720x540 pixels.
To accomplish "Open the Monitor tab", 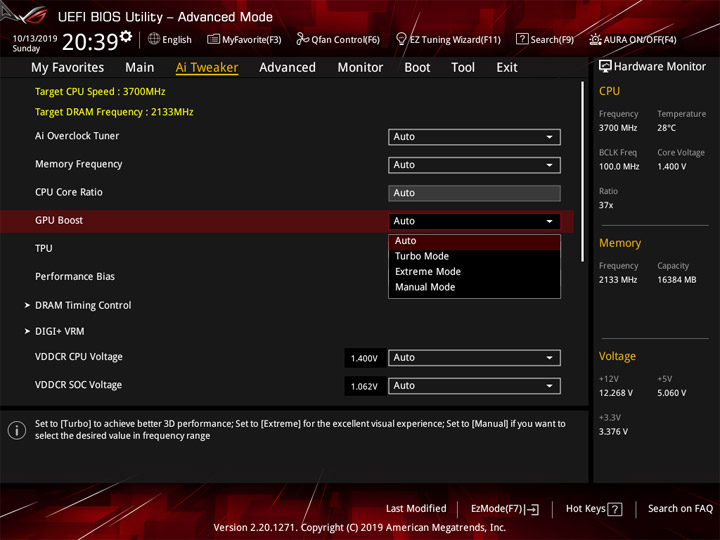I will point(360,68).
